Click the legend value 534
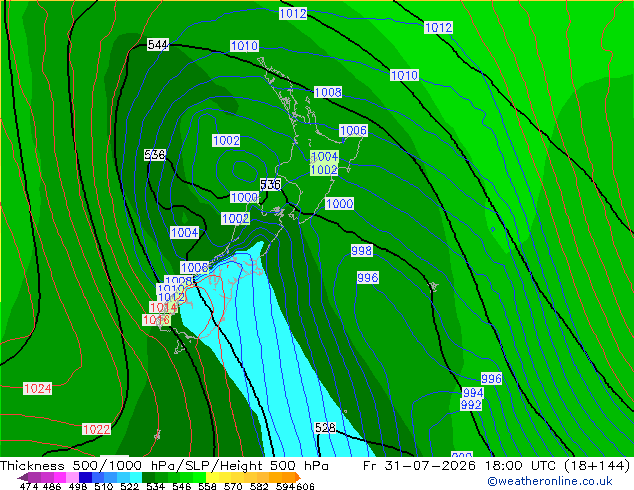This screenshot has width=634, height=490. [155, 486]
